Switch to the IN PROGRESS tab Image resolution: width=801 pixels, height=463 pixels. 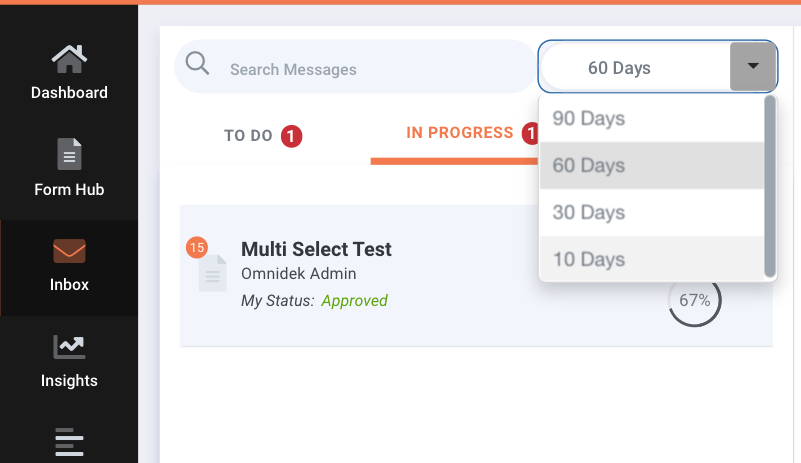click(x=460, y=133)
